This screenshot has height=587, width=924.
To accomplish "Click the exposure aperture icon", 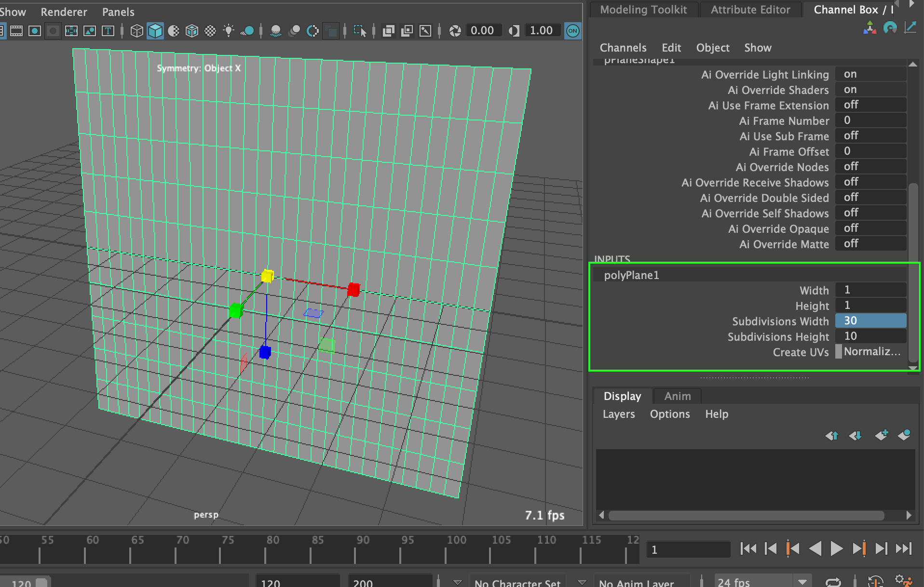I will (455, 31).
